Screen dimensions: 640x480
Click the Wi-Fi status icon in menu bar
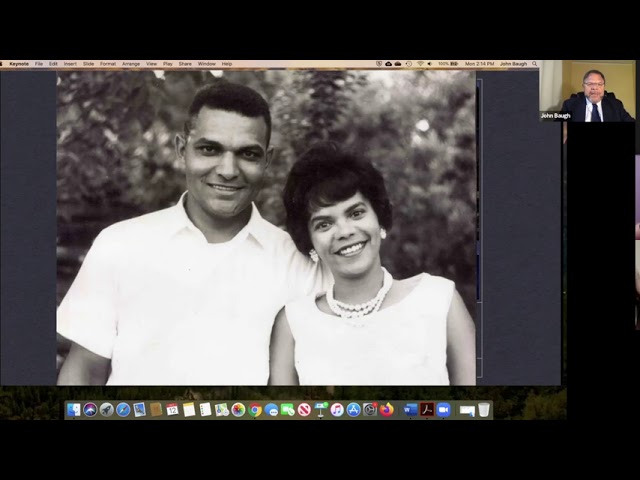[420, 64]
